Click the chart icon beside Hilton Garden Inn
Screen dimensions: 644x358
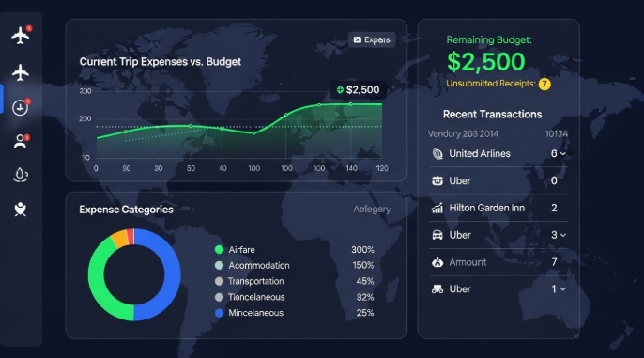437,208
